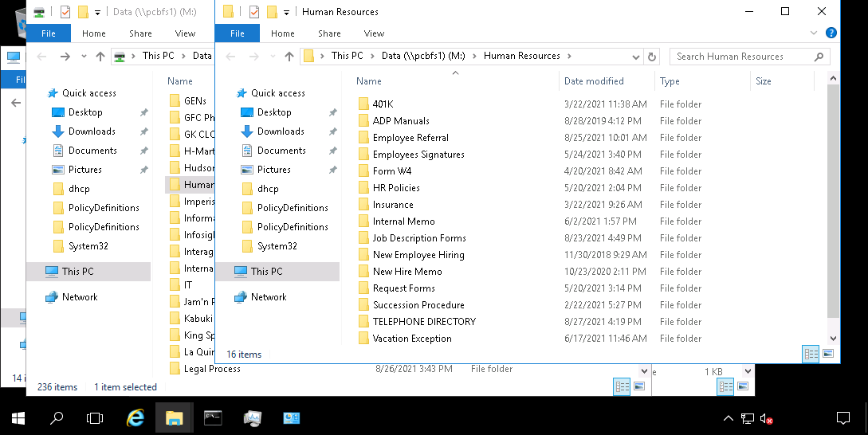Click the Refresh button beside the address bar

[652, 57]
